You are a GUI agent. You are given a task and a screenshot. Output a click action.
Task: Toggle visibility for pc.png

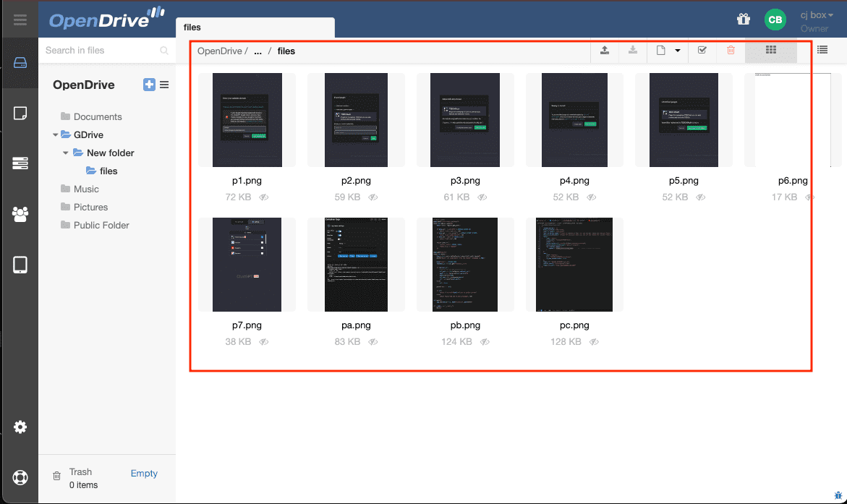[x=594, y=342]
